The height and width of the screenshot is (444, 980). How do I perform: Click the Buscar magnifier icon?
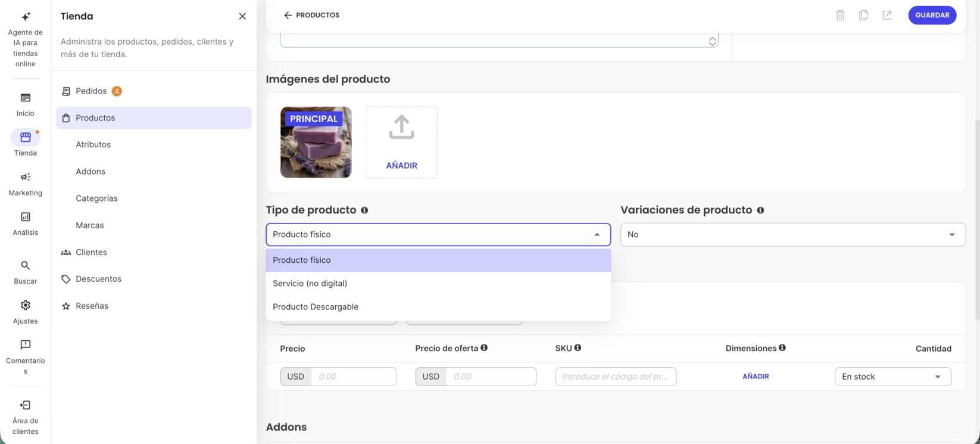click(26, 266)
